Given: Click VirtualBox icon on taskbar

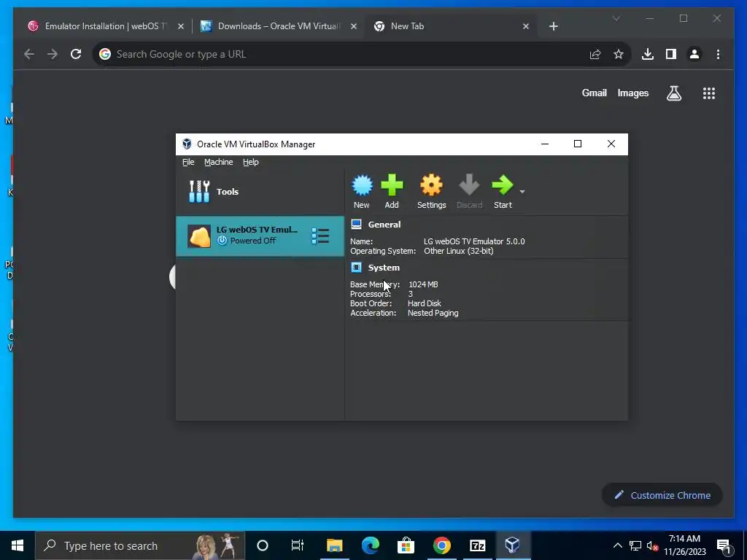Looking at the screenshot, I should click(513, 545).
